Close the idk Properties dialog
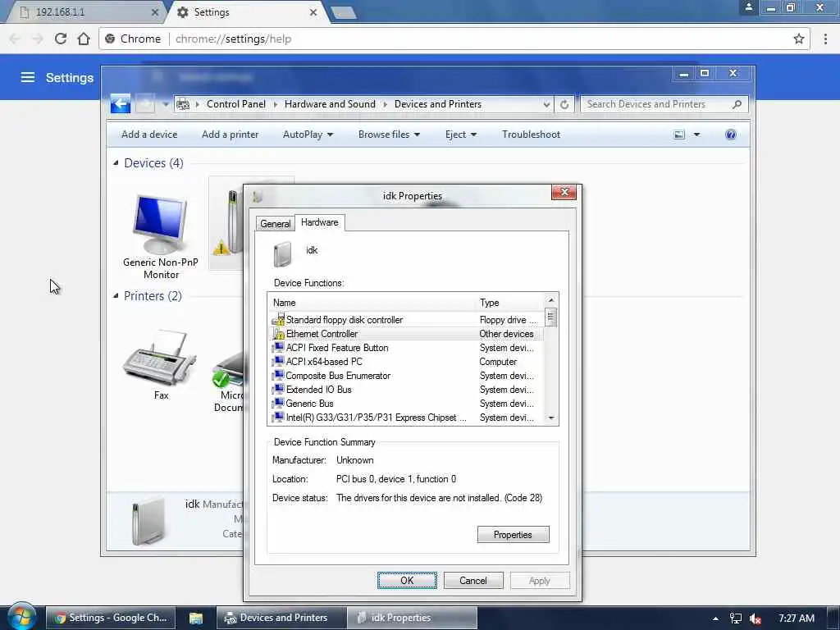This screenshot has width=840, height=630. [x=564, y=192]
